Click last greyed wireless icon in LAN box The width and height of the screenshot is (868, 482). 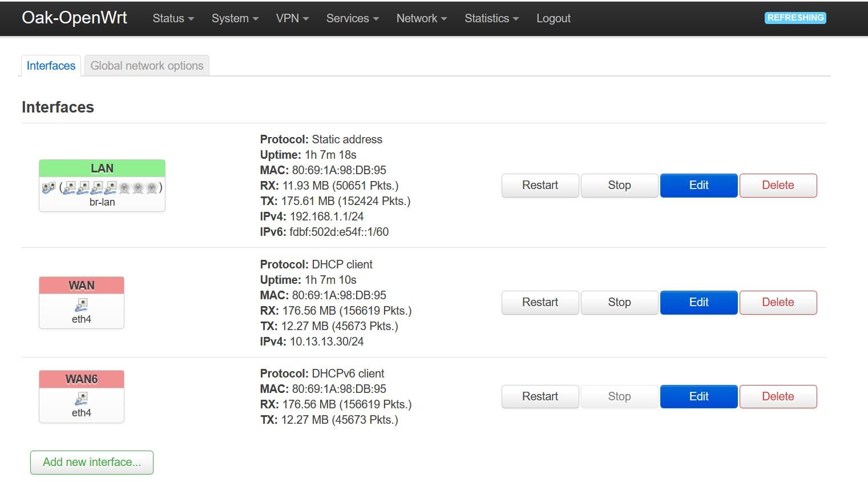[x=151, y=187]
